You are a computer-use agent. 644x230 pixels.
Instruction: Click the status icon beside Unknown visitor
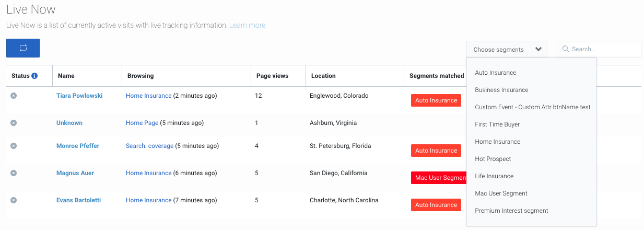click(14, 123)
